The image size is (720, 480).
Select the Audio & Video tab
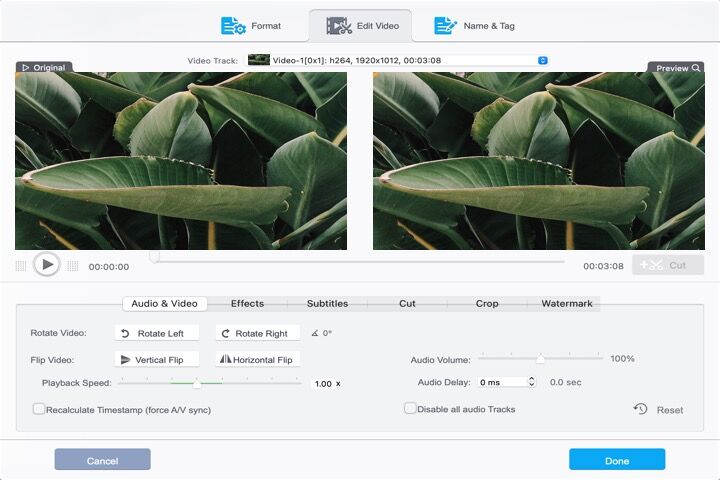(164, 304)
